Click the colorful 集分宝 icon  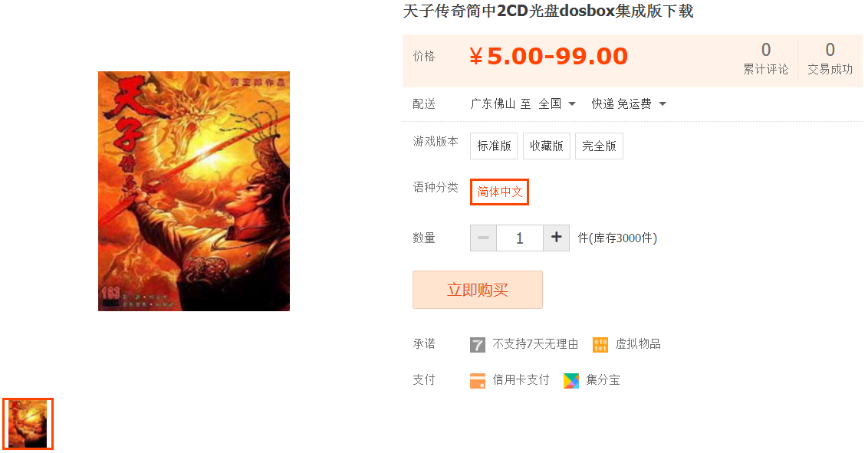coord(570,380)
